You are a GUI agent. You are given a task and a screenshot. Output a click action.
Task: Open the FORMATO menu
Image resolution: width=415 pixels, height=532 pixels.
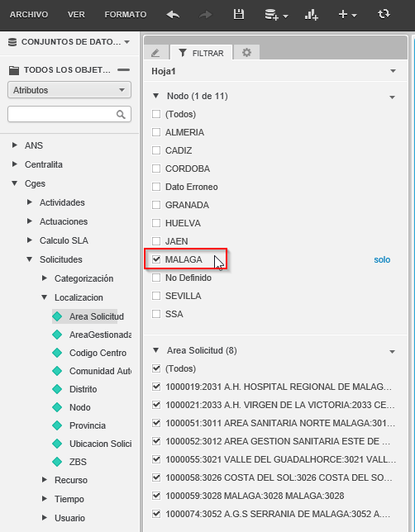[126, 15]
